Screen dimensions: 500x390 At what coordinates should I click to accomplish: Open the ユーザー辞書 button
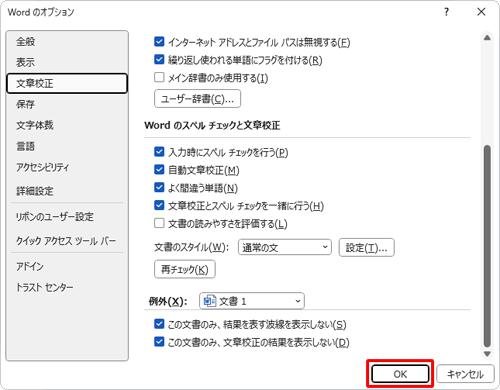[x=197, y=99]
